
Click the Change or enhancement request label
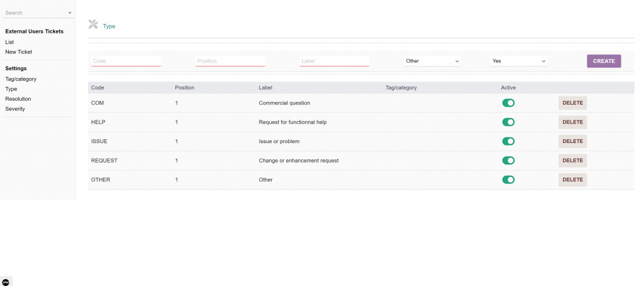coord(299,161)
